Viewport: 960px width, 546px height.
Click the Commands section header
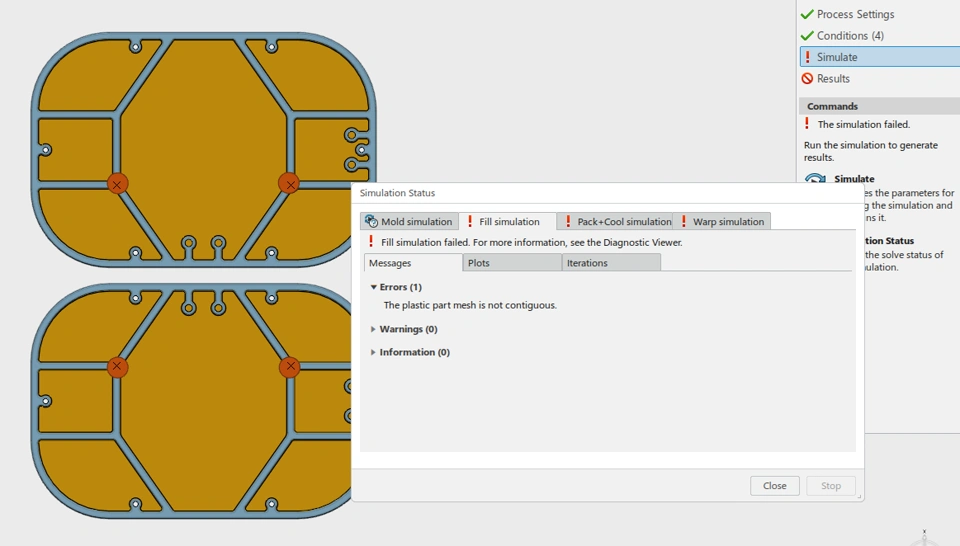coord(880,106)
